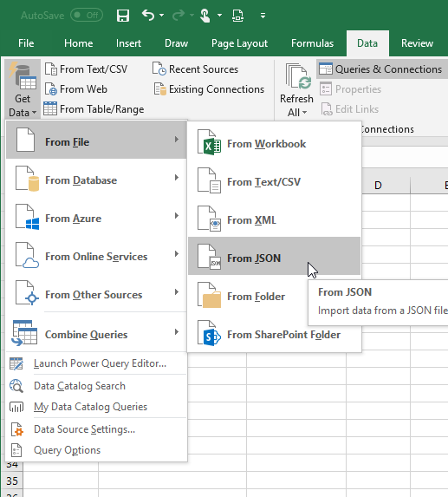Click the From Other Sources icon
The width and height of the screenshot is (448, 497).
click(28, 293)
